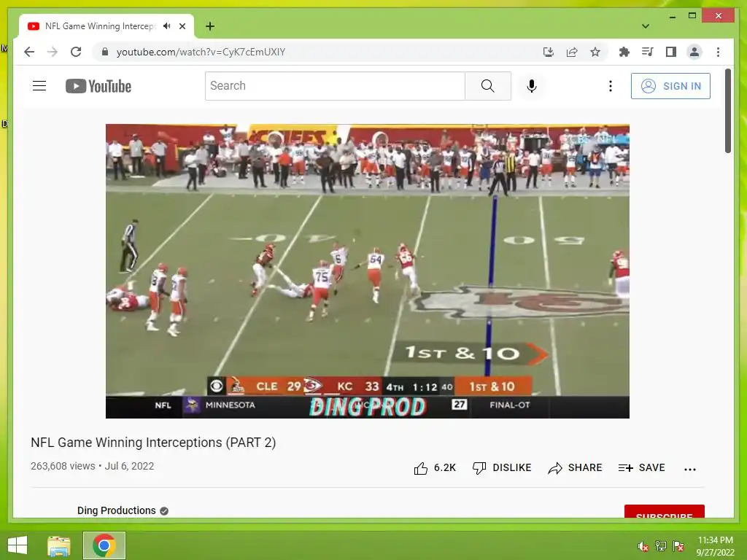747x560 pixels.
Task: Open the media control icon in toolbar
Action: pos(648,52)
